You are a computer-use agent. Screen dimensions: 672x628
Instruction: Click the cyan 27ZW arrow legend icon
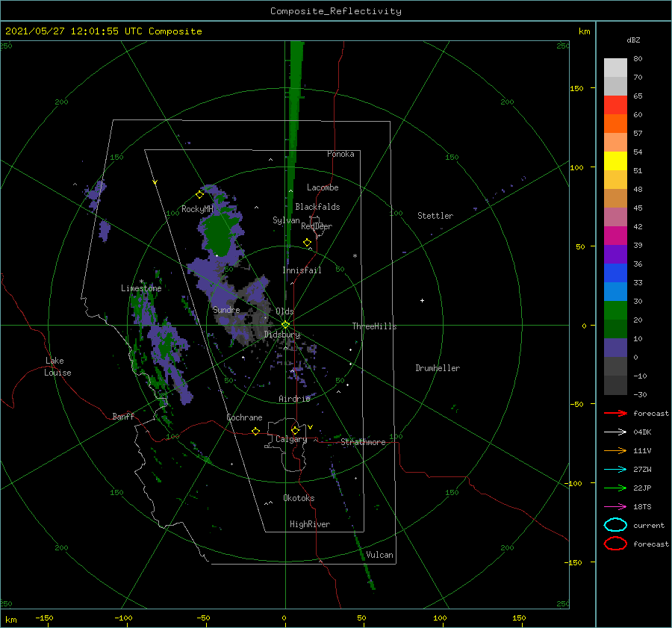[x=615, y=470]
